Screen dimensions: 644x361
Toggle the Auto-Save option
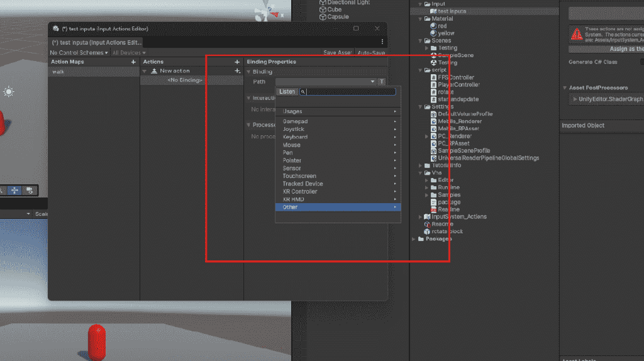pos(371,53)
